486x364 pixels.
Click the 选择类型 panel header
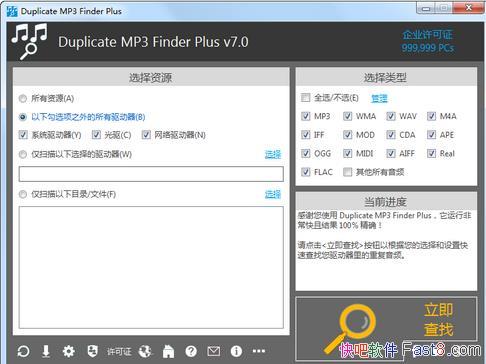386,77
